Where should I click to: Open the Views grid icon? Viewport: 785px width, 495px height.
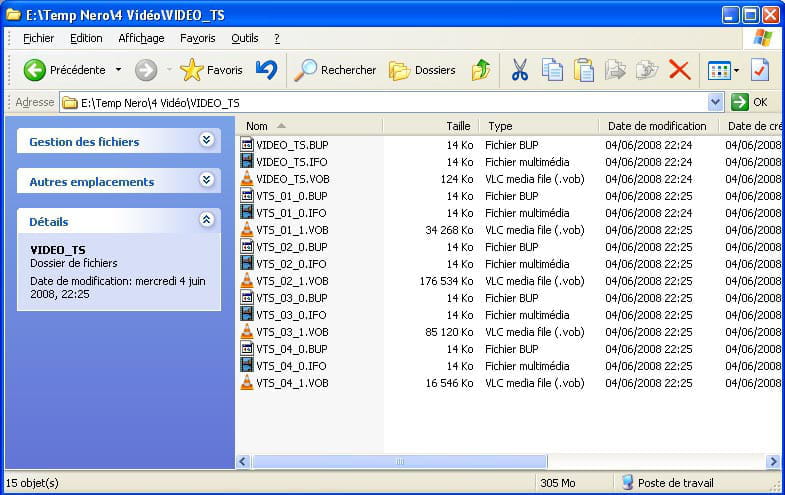tap(719, 71)
